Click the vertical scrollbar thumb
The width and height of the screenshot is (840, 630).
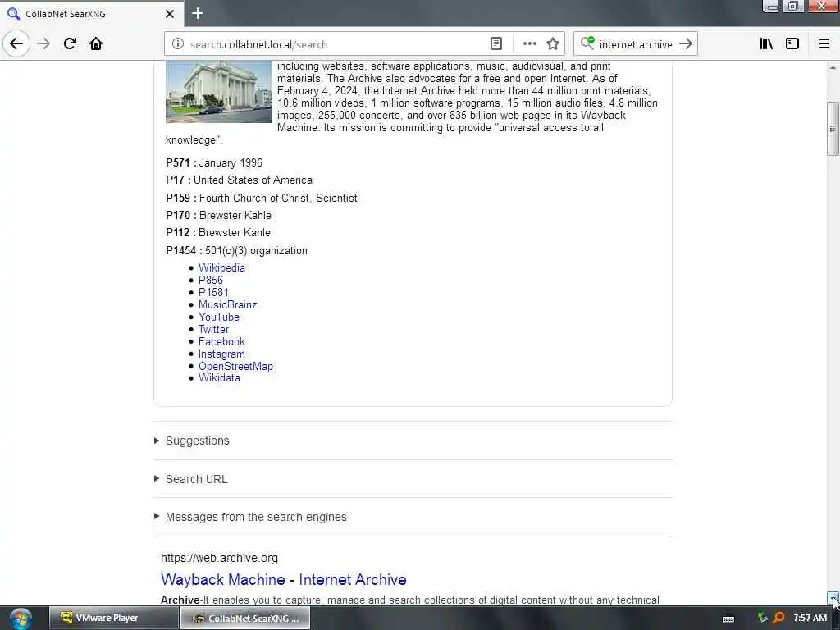click(832, 128)
